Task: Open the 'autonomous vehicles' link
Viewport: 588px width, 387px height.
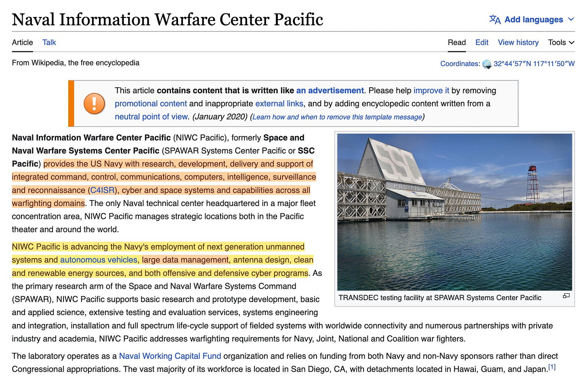Action: point(99,260)
